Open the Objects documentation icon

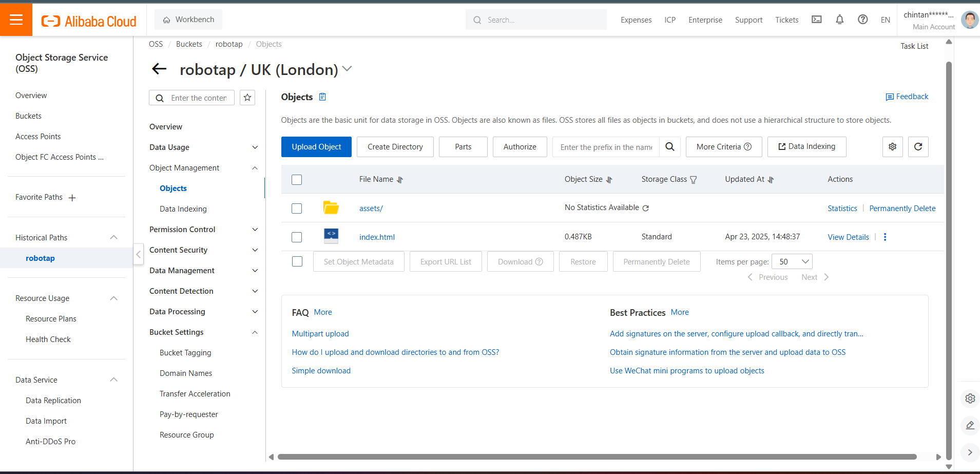tap(322, 97)
